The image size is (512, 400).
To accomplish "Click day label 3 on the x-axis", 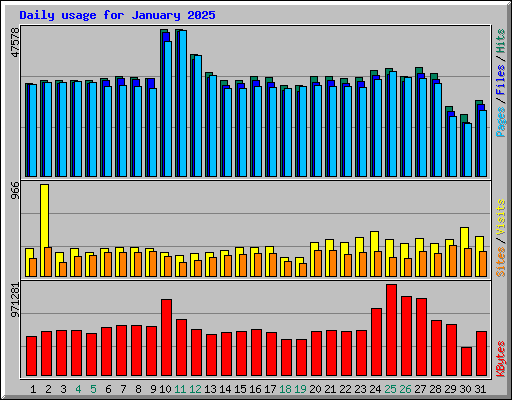I will point(63,389).
